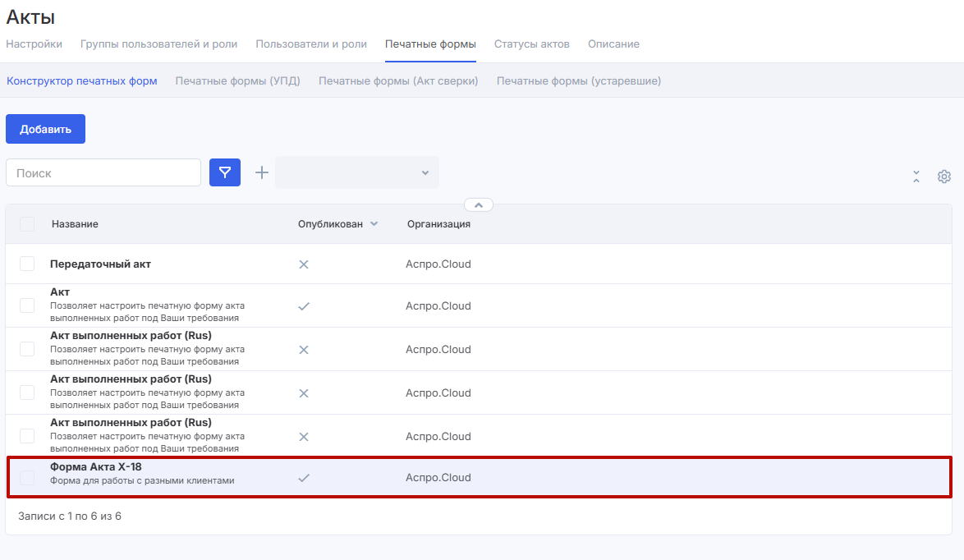Open the empty filter dropdown
The image size is (964, 560).
pos(357,172)
